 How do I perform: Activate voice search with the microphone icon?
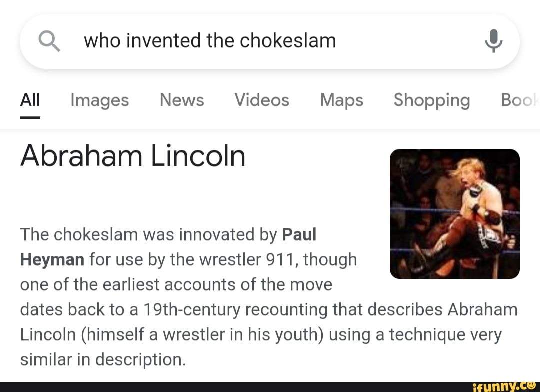(494, 41)
